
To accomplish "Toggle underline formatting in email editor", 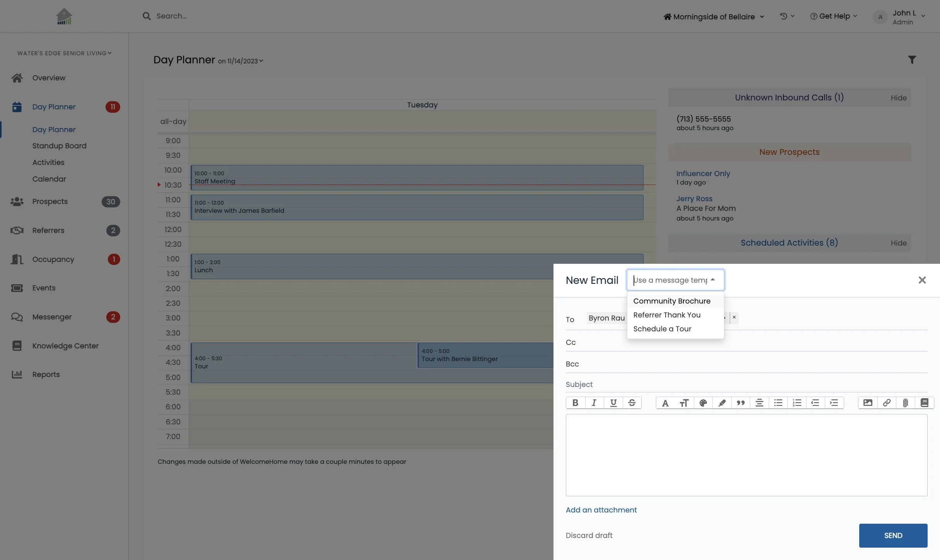I will pyautogui.click(x=613, y=403).
